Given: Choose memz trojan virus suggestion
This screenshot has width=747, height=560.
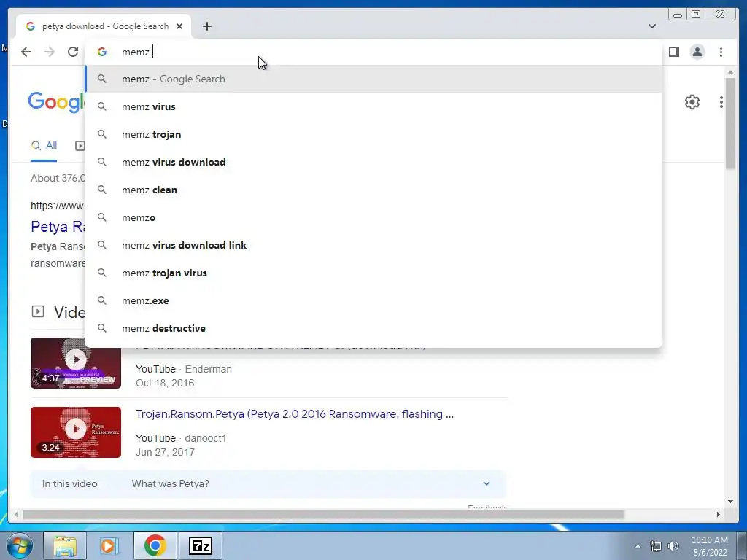Looking at the screenshot, I should pos(374,273).
